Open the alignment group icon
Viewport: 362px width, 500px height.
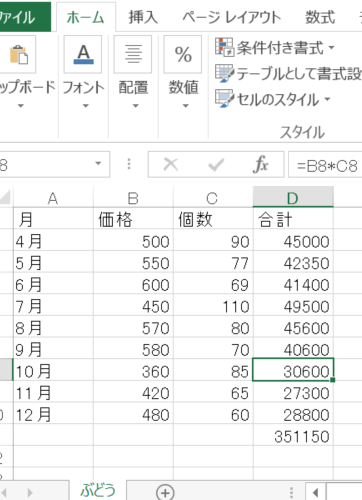pos(133,54)
